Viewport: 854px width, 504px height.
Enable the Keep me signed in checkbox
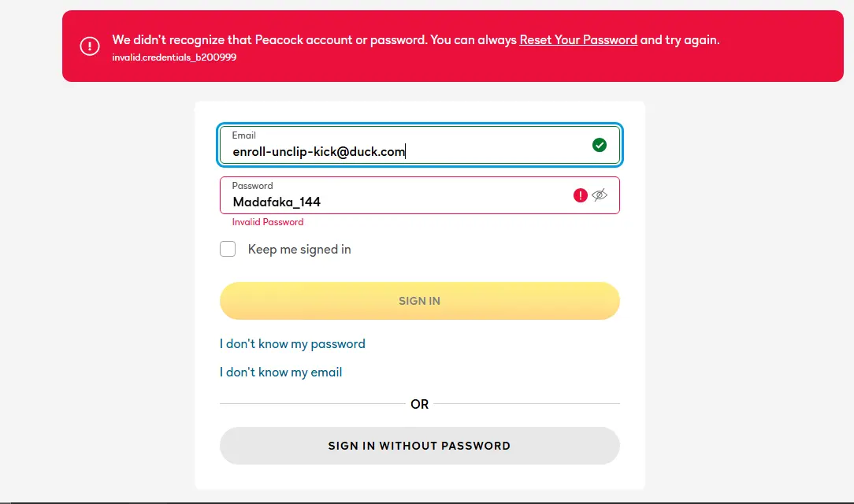tap(228, 249)
